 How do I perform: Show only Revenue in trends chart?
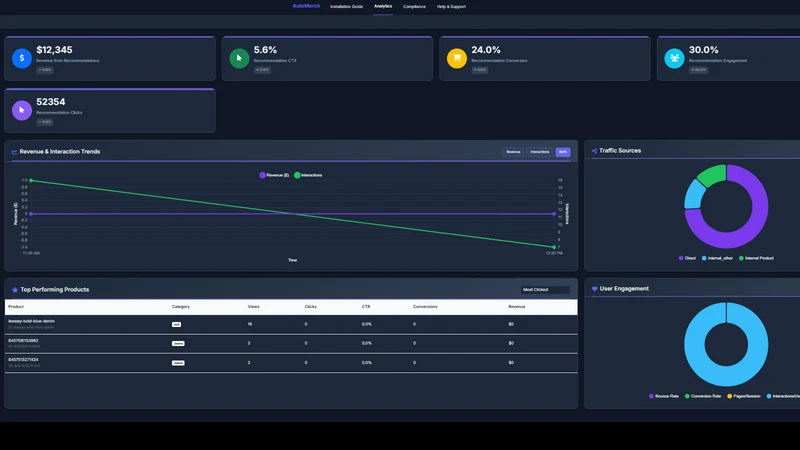[x=513, y=152]
